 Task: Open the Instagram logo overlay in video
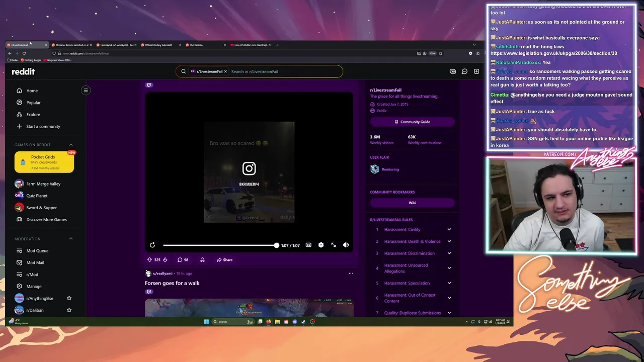[249, 168]
